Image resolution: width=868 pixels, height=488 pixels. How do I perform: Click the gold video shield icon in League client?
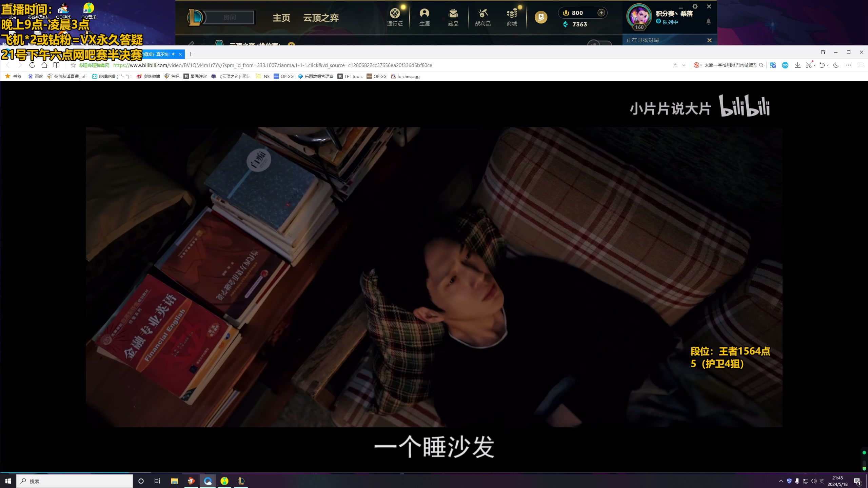point(541,17)
